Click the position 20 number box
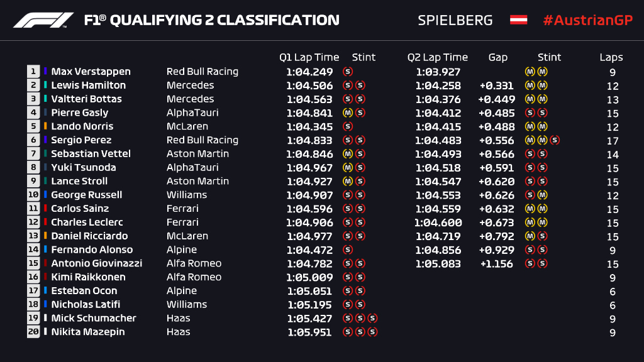 [x=33, y=332]
